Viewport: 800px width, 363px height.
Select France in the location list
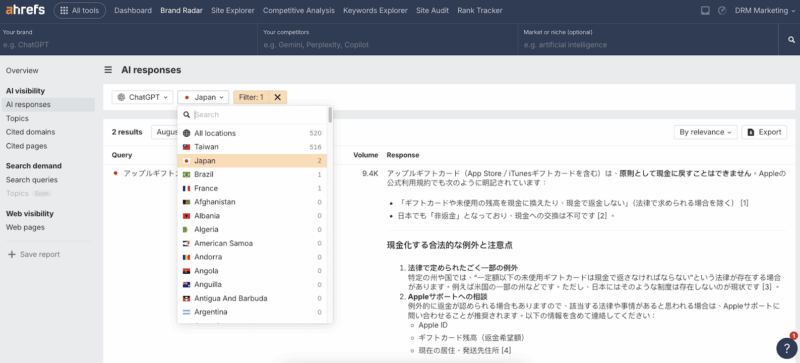click(252, 188)
